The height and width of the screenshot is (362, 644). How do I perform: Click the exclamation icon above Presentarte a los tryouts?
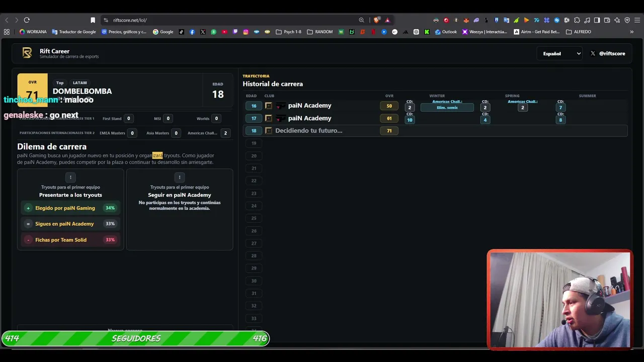(70, 177)
